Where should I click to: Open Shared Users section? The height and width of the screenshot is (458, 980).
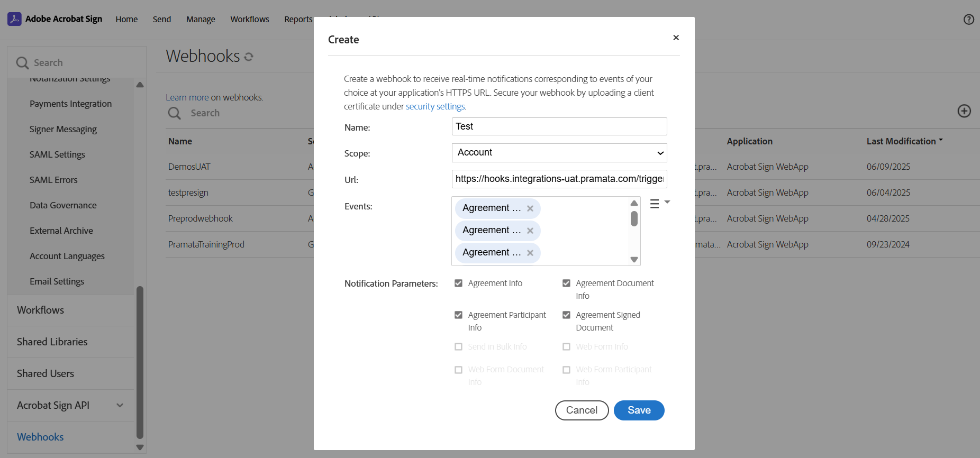46,374
